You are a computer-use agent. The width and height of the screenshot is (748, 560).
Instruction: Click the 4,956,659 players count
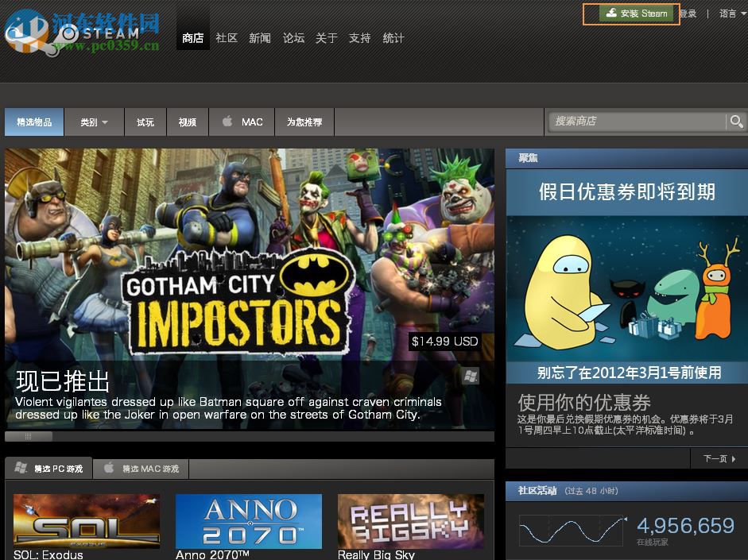click(685, 526)
